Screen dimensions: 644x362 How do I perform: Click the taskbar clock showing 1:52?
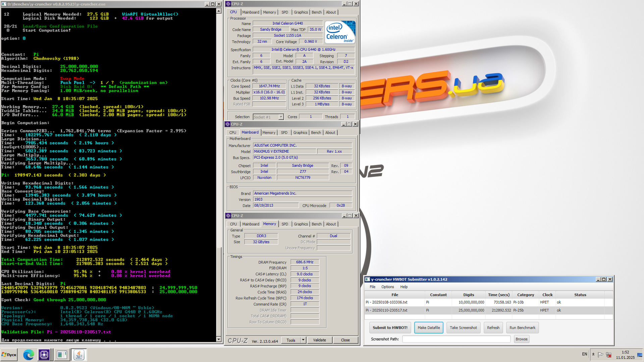tap(625, 355)
